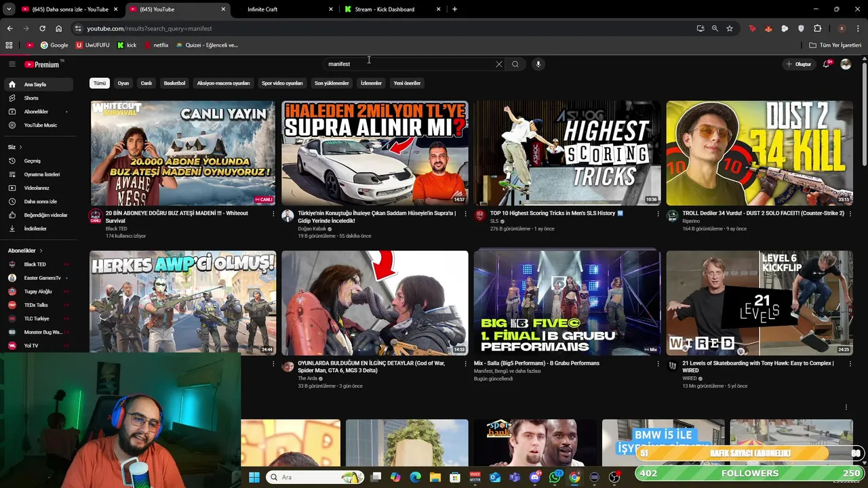Bookmark this page with star icon
The image size is (868, 488).
[730, 28]
